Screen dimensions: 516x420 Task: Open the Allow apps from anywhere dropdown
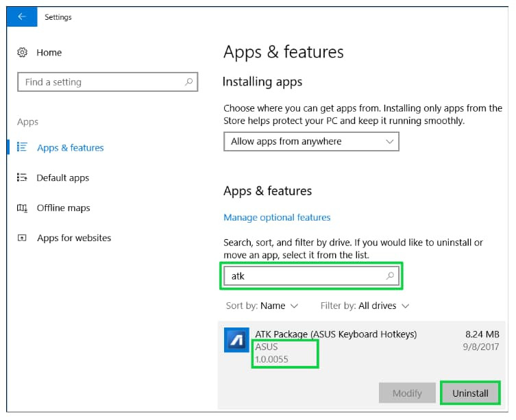click(311, 142)
